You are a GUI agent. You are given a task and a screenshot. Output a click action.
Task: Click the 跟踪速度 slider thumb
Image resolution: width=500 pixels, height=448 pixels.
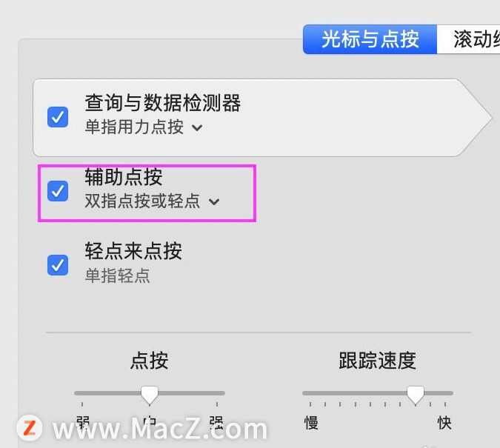pos(416,395)
